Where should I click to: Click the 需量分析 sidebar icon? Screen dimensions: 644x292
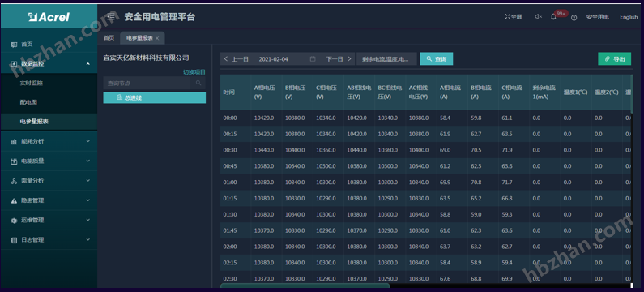point(14,181)
